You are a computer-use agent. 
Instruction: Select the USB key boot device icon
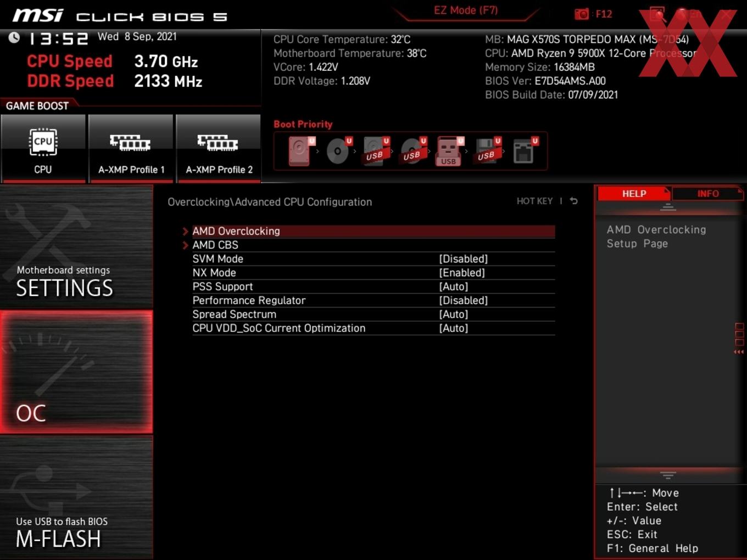point(450,151)
